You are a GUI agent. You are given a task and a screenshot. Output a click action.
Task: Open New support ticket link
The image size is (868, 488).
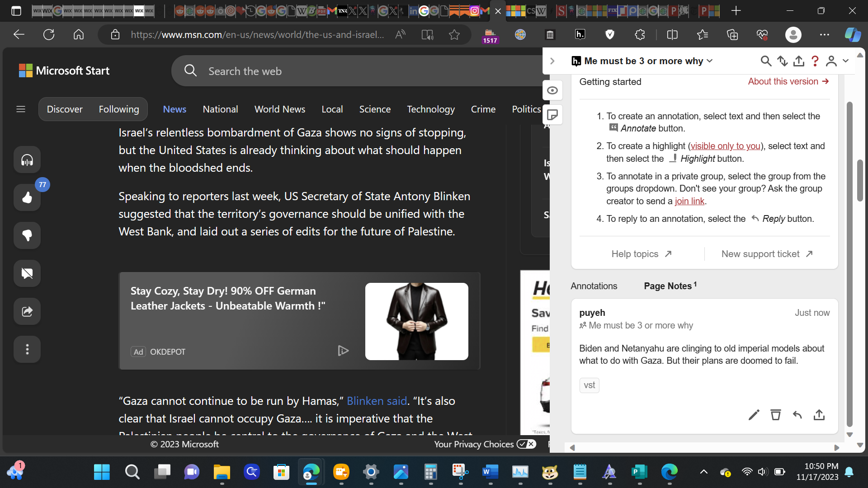pos(767,254)
